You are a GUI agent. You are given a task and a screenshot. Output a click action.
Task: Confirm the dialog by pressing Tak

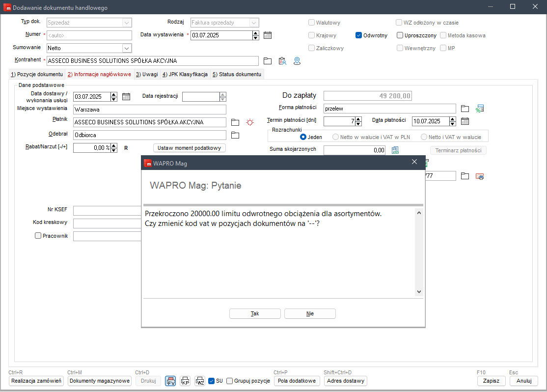255,313
